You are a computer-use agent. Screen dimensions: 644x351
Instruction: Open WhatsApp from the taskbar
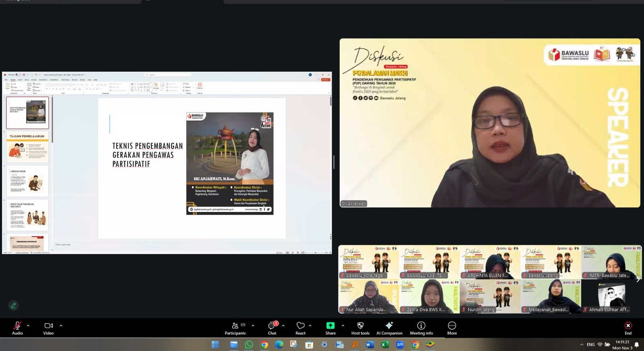click(249, 345)
